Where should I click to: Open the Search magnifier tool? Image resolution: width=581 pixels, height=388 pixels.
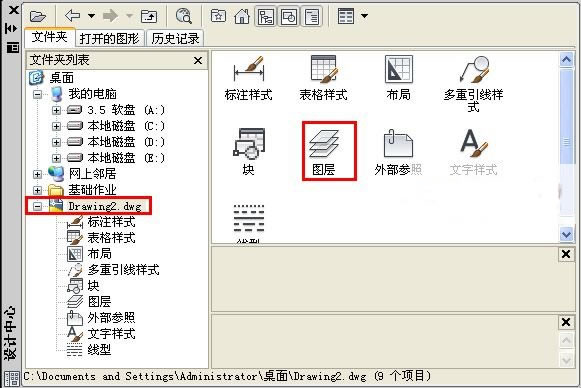183,16
